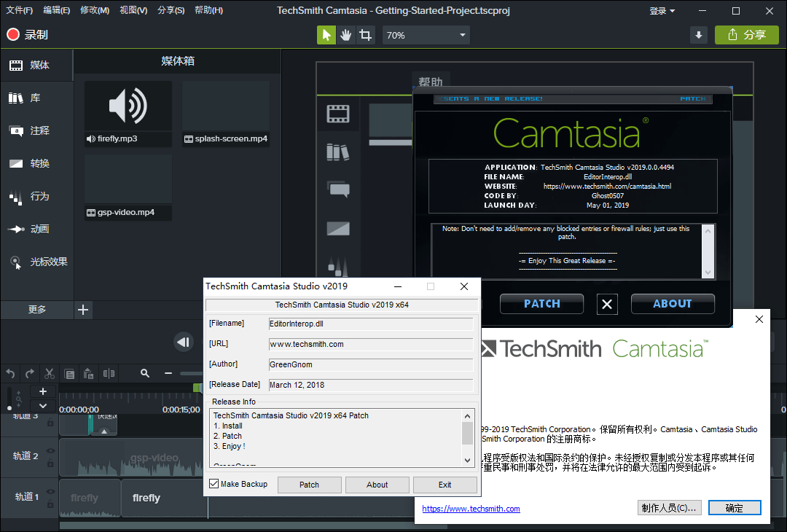Viewport: 787px width, 532px height.
Task: Click the Patch button in GreenGnom patcher
Action: [x=309, y=485]
